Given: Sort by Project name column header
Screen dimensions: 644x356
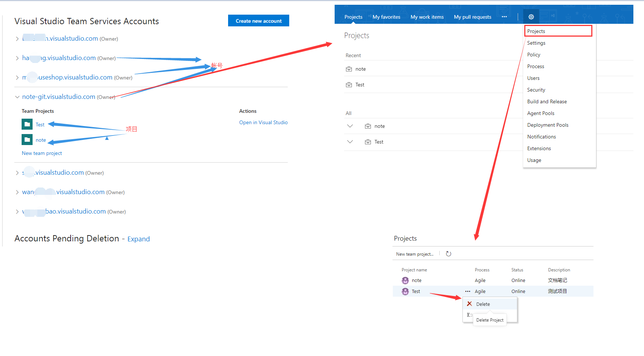Looking at the screenshot, I should [x=414, y=270].
